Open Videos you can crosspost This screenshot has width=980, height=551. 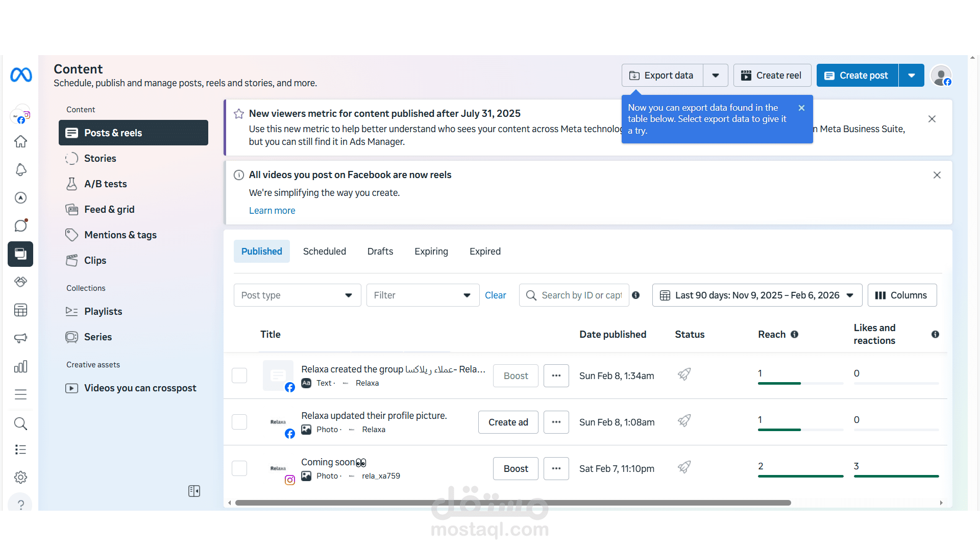(x=133, y=388)
